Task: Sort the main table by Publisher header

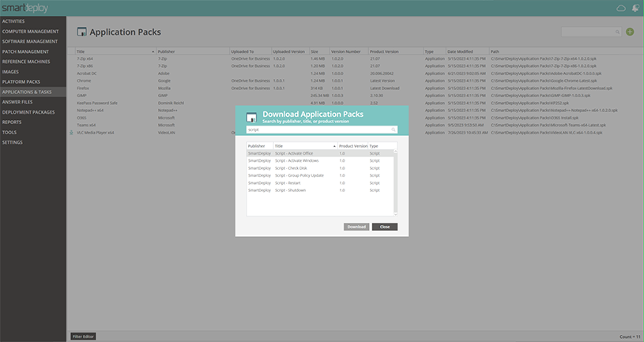Action: coord(193,51)
